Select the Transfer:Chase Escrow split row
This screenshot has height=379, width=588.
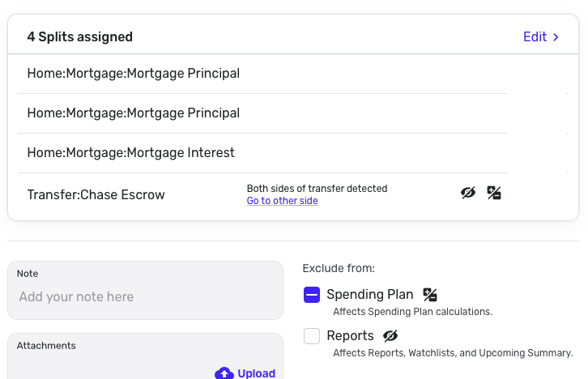96,194
